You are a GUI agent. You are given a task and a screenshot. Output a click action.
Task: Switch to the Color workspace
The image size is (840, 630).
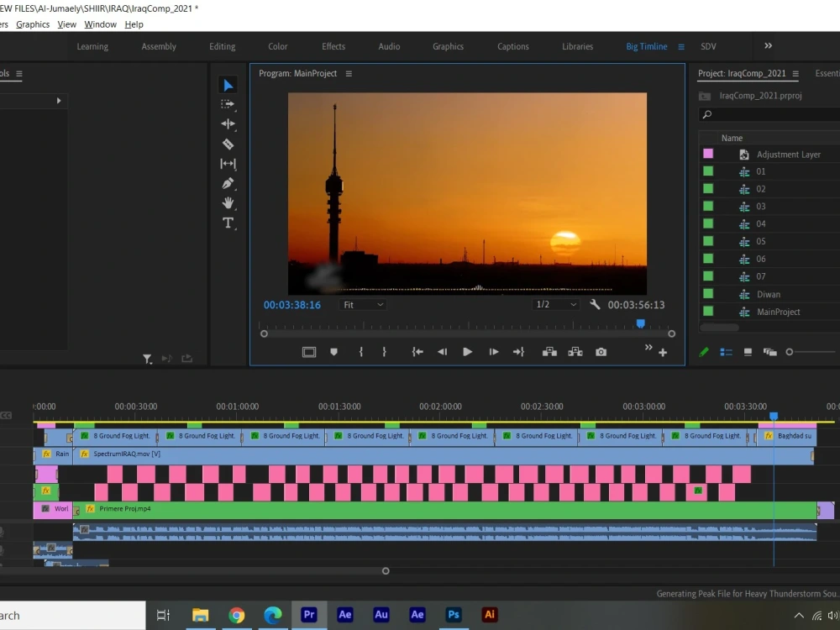(x=278, y=46)
